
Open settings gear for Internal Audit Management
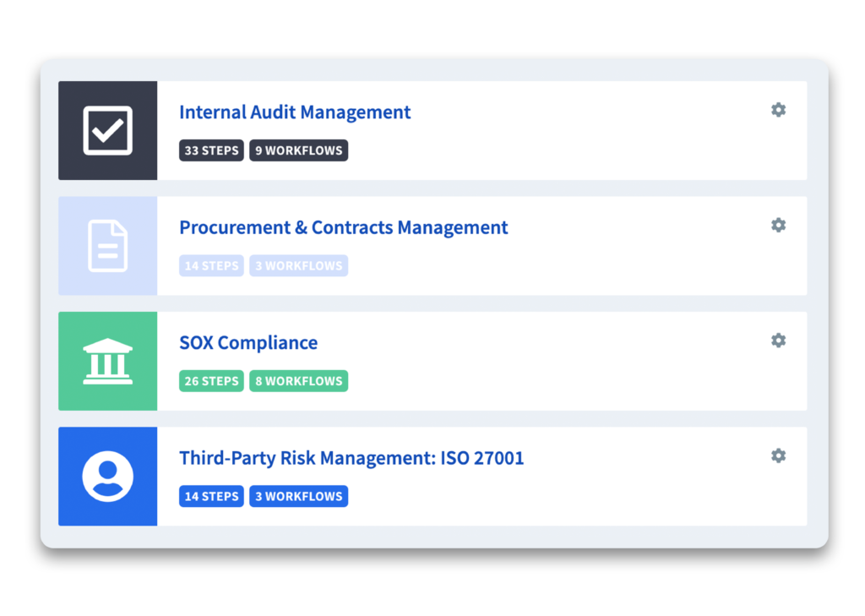coord(778,110)
